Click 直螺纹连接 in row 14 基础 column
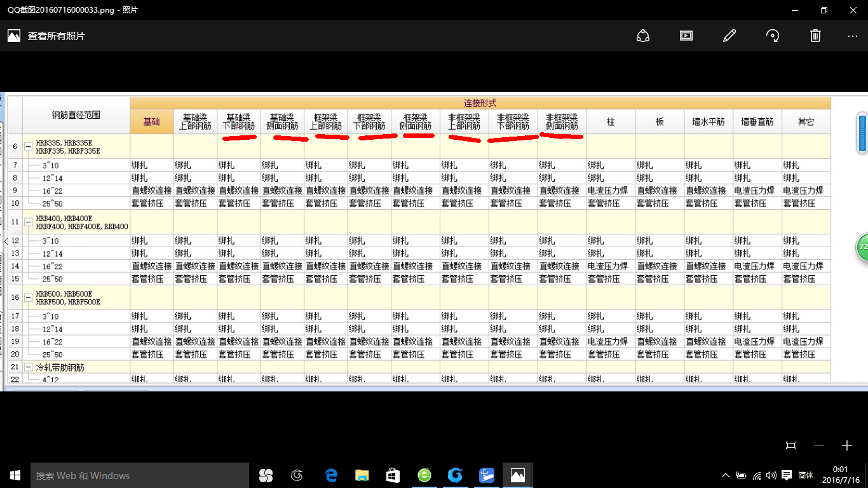Image resolution: width=868 pixels, height=488 pixels. click(x=152, y=266)
